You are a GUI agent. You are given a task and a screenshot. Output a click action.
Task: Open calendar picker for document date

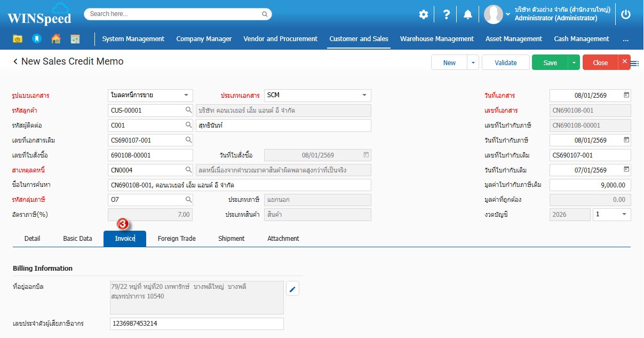(x=626, y=95)
